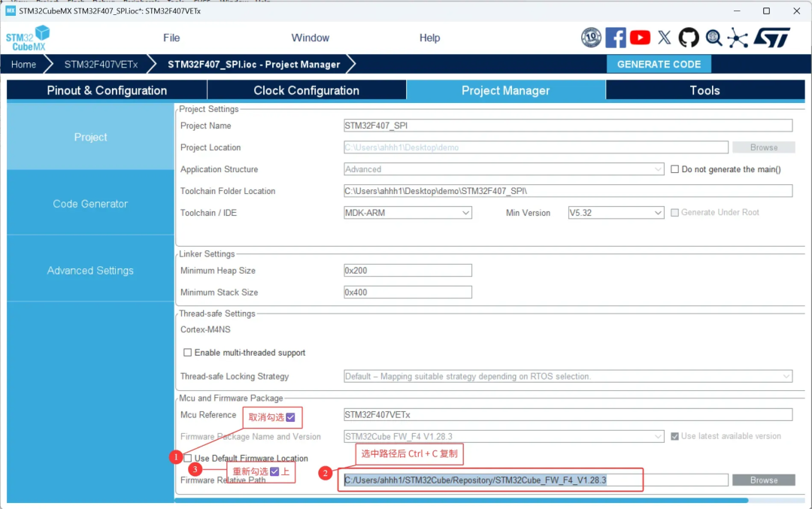Open the GitHub icon
Image resolution: width=812 pixels, height=509 pixels.
point(689,38)
